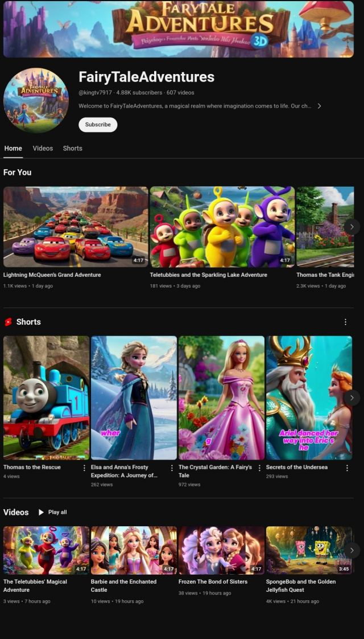364x639 pixels.
Task: Click the For You section heading
Action: [18, 173]
